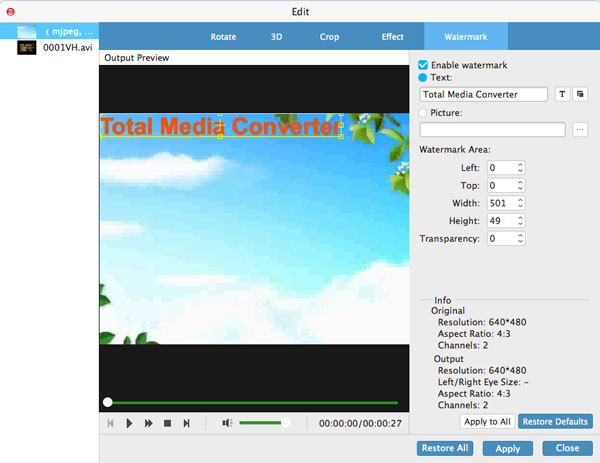The height and width of the screenshot is (463, 600).
Task: Click the time counter 00:00:00/00:00:27
Action: tap(360, 423)
